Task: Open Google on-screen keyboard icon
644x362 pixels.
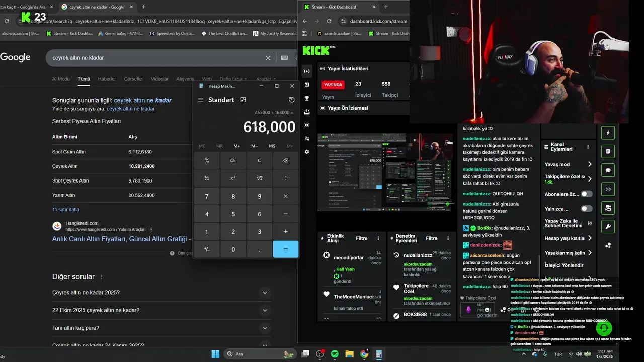Action: click(284, 58)
